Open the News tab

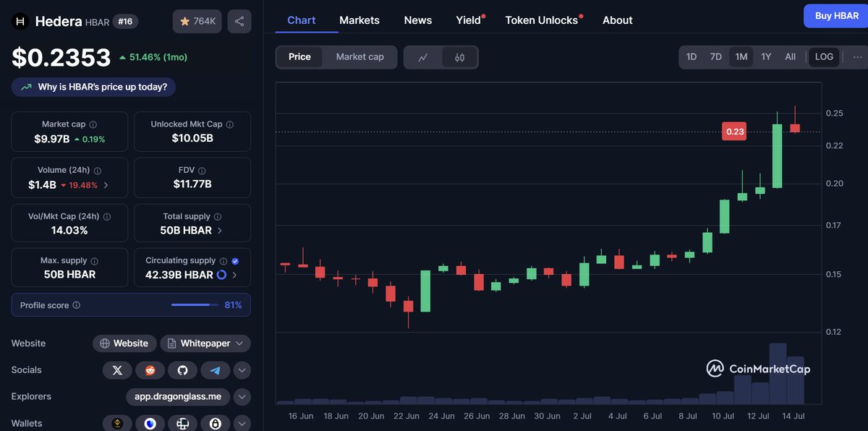pyautogui.click(x=418, y=20)
